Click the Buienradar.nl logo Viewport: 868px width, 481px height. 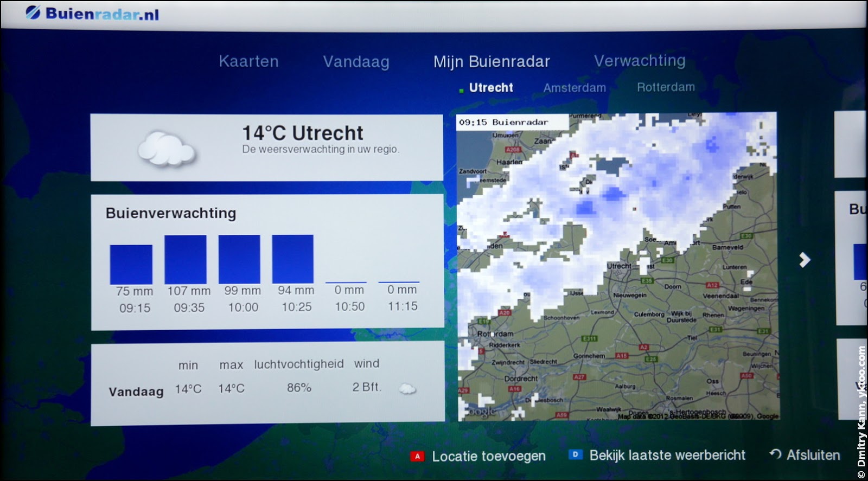pyautogui.click(x=92, y=14)
